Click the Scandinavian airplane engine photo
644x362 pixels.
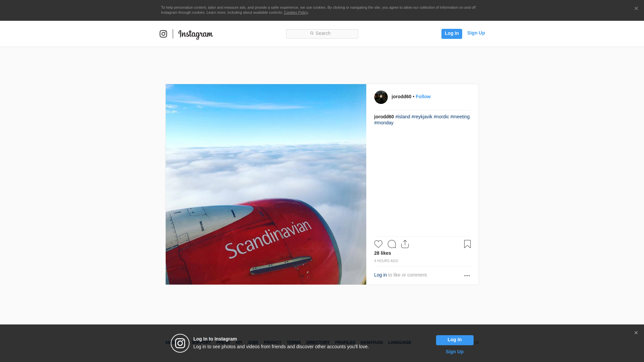coord(266,184)
